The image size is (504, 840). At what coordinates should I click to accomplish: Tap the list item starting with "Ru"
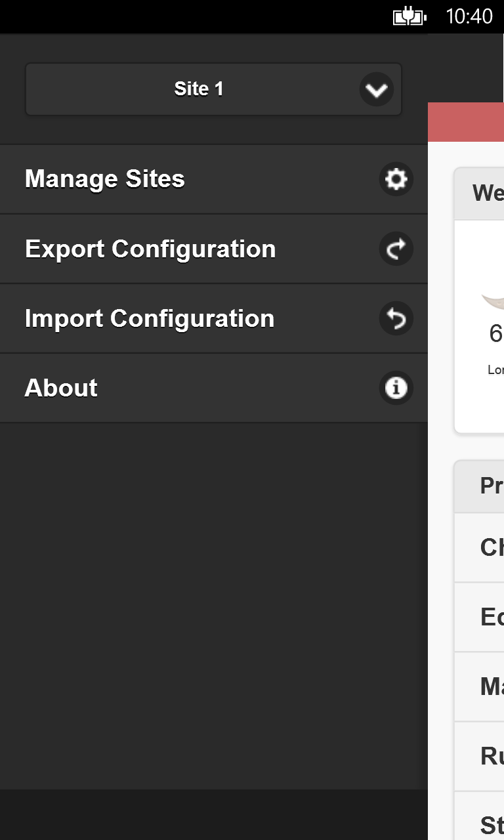pyautogui.click(x=491, y=756)
